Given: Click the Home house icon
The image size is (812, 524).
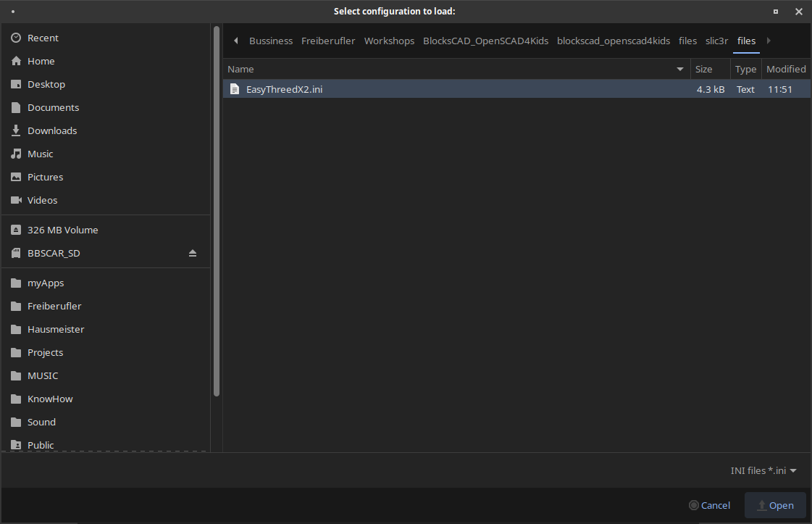Looking at the screenshot, I should (16, 61).
